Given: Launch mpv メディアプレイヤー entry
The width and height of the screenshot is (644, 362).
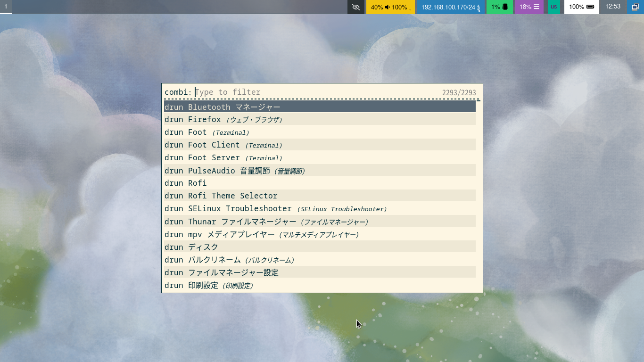Looking at the screenshot, I should (320, 234).
